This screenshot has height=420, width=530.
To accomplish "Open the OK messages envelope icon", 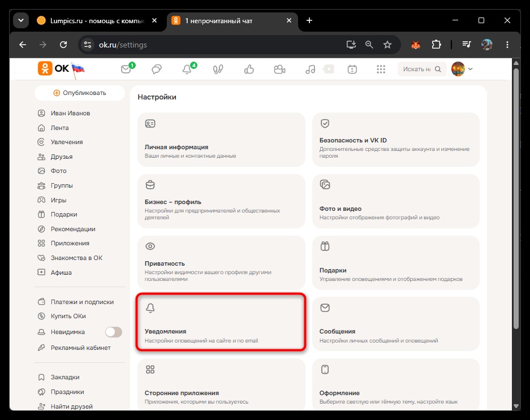I will [126, 70].
